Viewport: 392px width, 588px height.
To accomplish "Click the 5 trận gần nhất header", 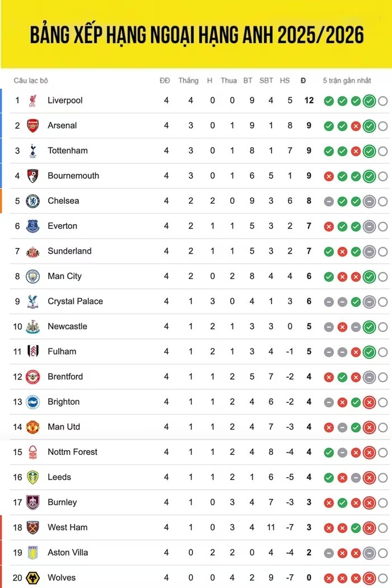I will [347, 81].
